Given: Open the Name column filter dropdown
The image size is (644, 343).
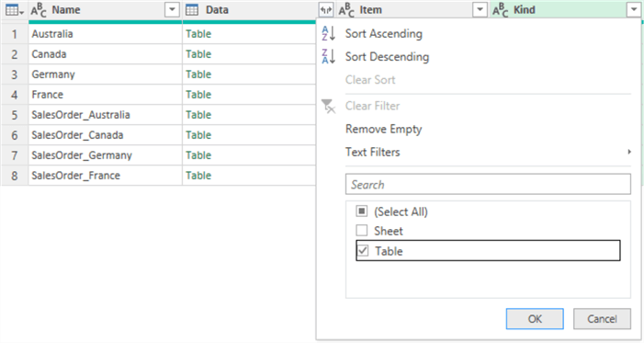Looking at the screenshot, I should [x=172, y=10].
